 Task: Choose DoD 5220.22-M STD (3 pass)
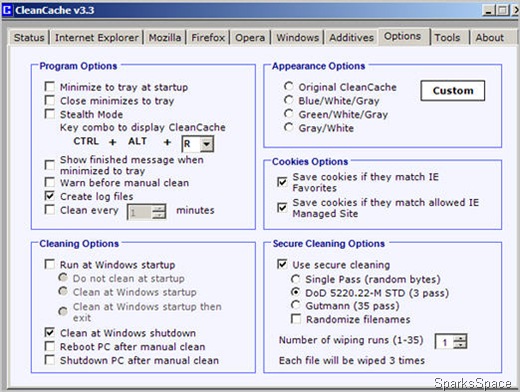[x=295, y=292]
